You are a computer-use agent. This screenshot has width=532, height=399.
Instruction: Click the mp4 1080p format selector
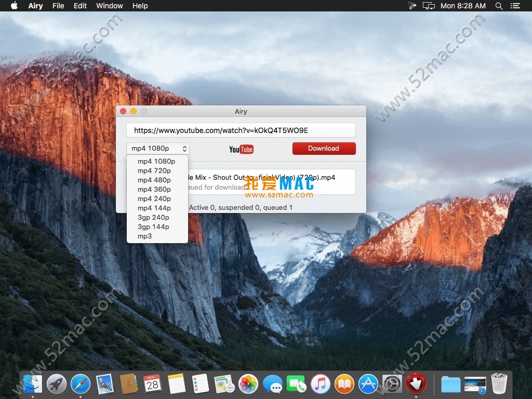click(158, 149)
